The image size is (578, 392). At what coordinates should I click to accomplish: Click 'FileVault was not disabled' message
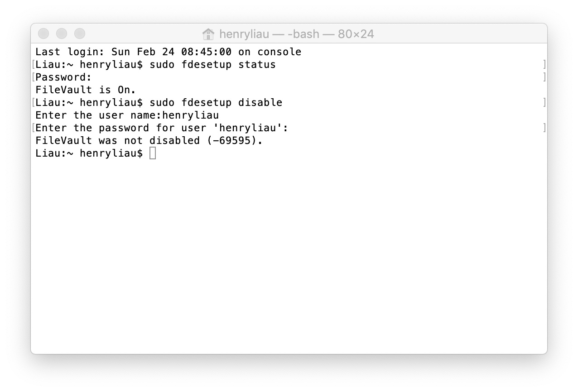click(117, 141)
